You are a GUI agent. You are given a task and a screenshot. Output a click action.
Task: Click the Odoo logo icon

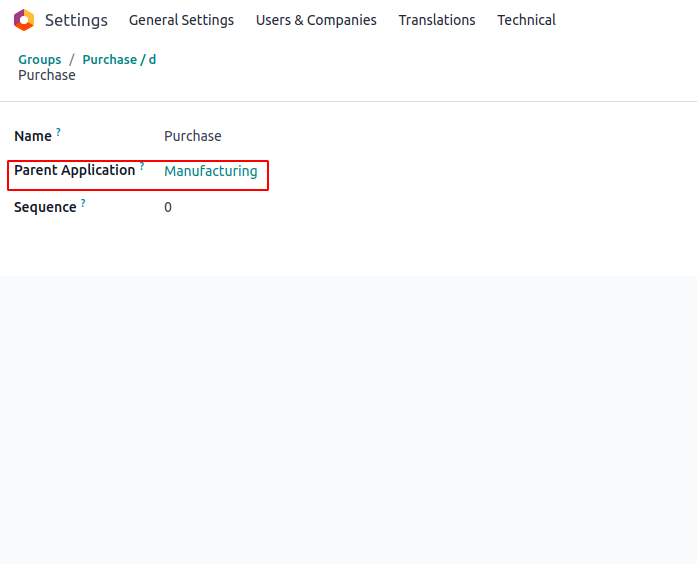point(24,20)
